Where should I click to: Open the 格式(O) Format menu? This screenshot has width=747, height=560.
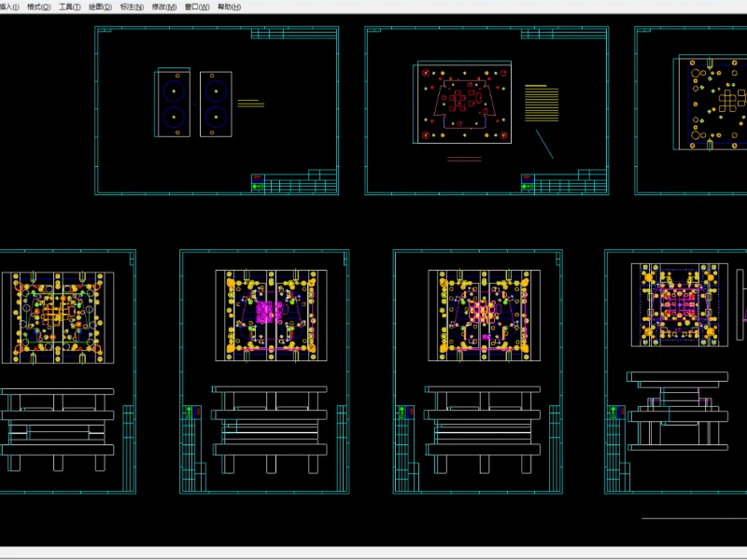(39, 7)
